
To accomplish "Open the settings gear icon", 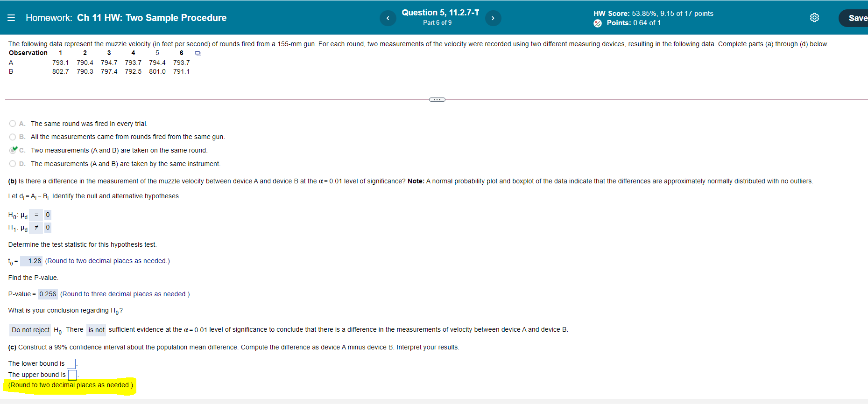I will [x=814, y=18].
